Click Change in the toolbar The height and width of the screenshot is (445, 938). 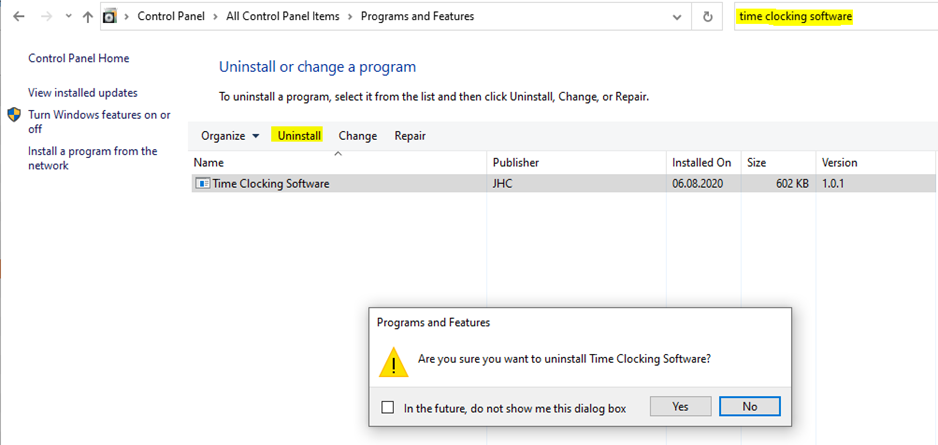[x=357, y=136]
